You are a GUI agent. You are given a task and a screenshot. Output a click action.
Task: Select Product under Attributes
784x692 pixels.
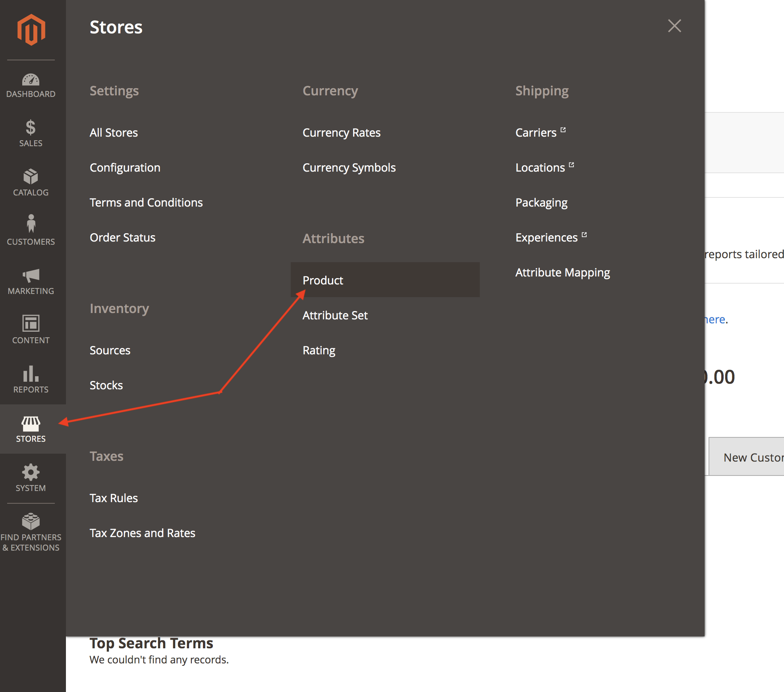322,280
